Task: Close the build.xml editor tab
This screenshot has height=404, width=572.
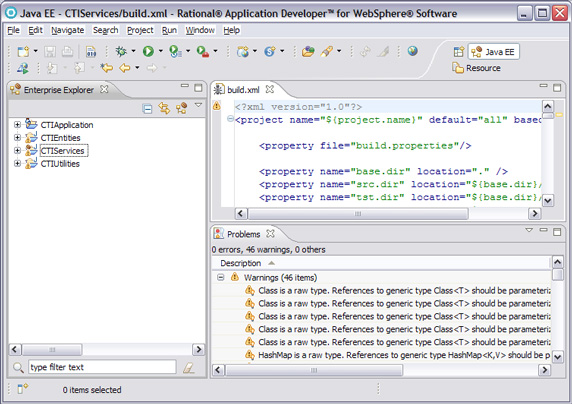Action: point(270,89)
